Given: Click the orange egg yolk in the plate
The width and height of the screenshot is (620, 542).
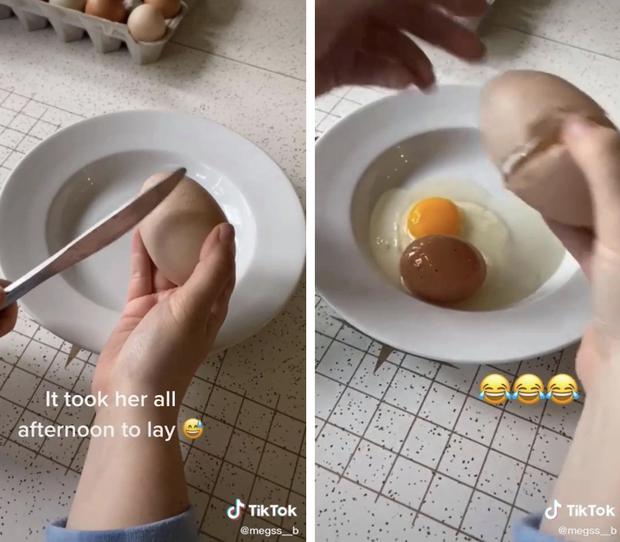Looking at the screenshot, I should click(x=433, y=218).
